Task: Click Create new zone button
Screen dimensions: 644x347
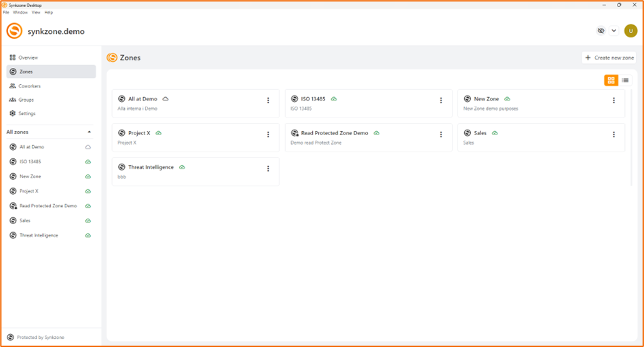Action: click(609, 58)
